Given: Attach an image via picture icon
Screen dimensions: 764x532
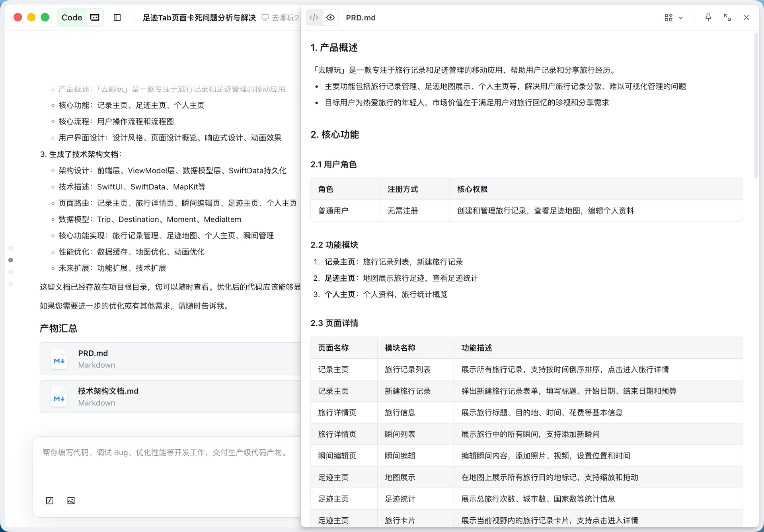Looking at the screenshot, I should tap(71, 501).
